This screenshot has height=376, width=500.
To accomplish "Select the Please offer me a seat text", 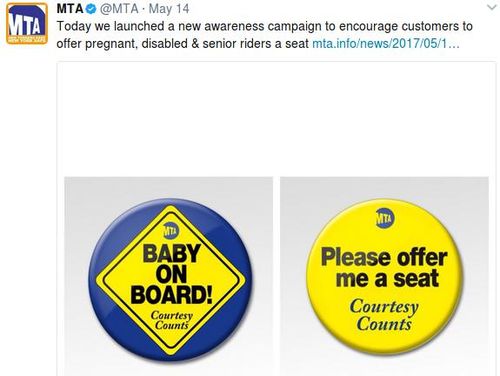I will (x=384, y=268).
